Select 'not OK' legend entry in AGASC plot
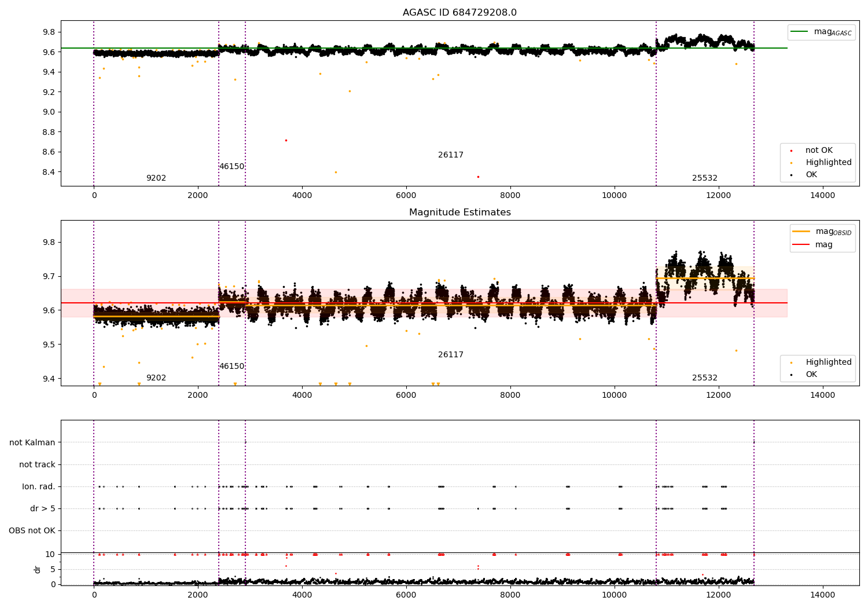Viewport: 868px width, 608px height. 819,151
